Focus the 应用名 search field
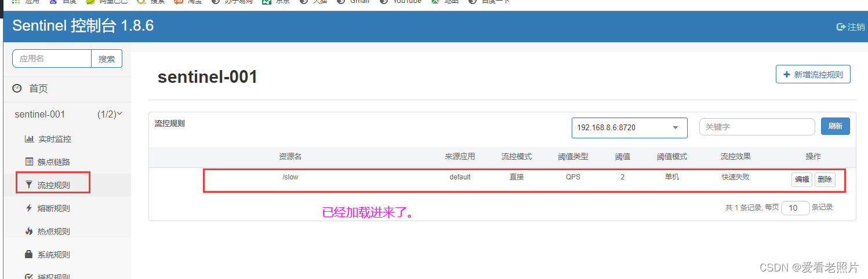Image resolution: width=868 pixels, height=279 pixels. 52,58
